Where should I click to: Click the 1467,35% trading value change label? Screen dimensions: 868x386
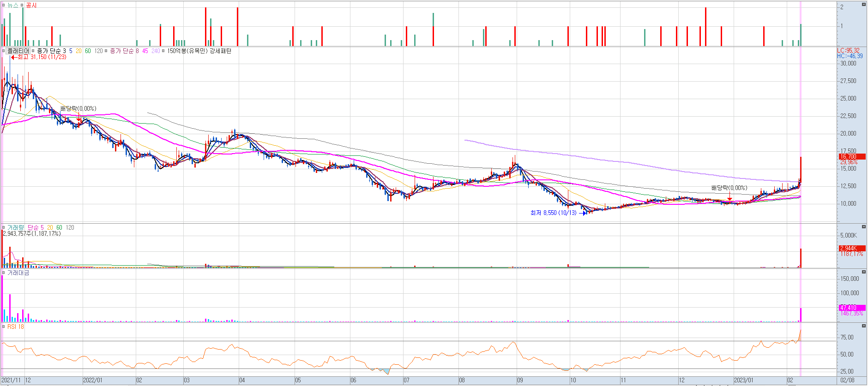852,314
